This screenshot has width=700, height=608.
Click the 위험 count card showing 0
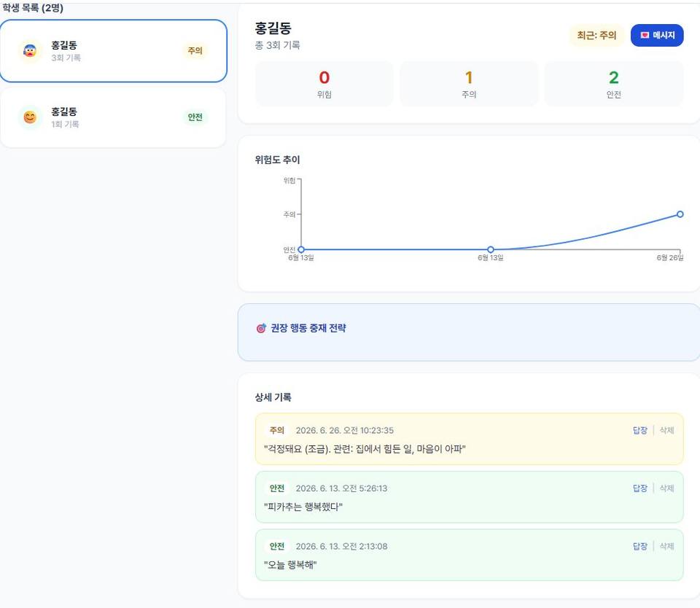pos(324,84)
